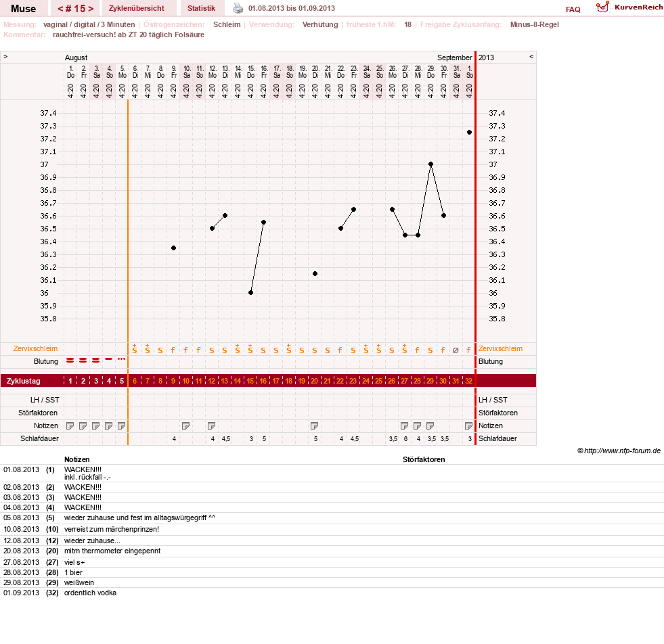The height and width of the screenshot is (644, 664).
Task: Click the f mucus symbol on day 9
Action: [173, 350]
